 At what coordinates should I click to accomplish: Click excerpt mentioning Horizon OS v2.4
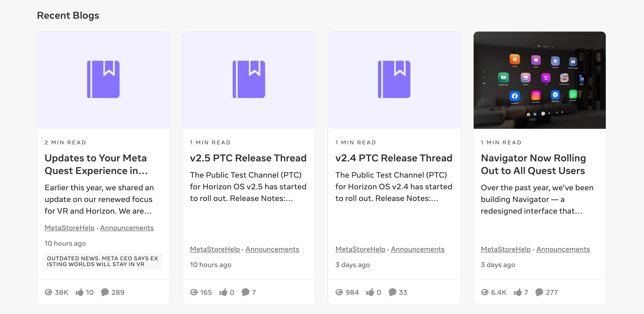click(x=394, y=186)
